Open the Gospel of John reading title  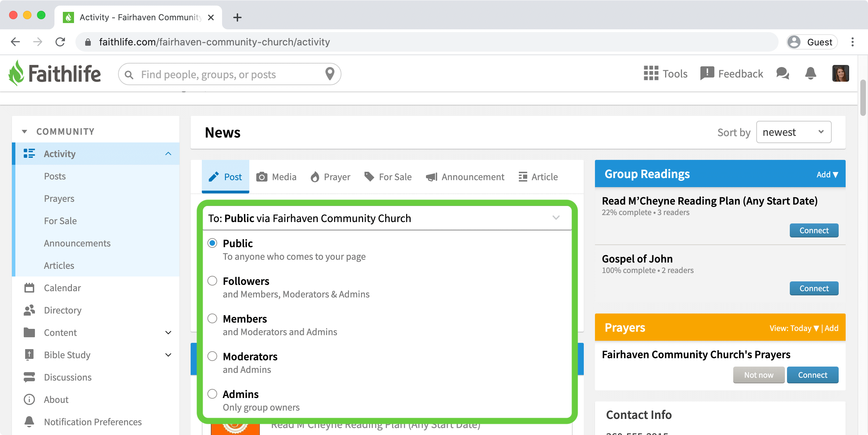[637, 259]
